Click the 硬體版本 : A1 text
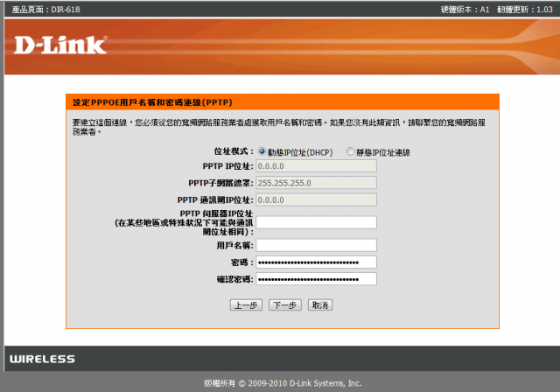The width and height of the screenshot is (560, 392). (x=465, y=10)
